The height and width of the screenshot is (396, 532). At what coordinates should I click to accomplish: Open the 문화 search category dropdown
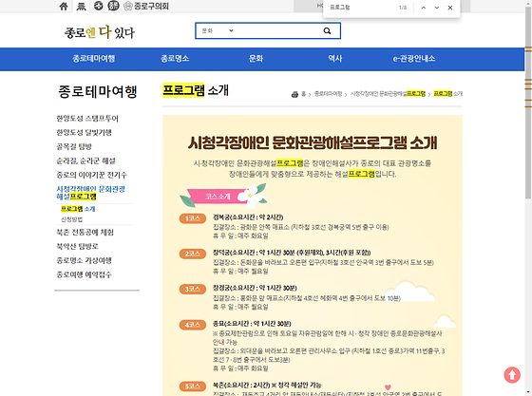pyautogui.click(x=218, y=30)
